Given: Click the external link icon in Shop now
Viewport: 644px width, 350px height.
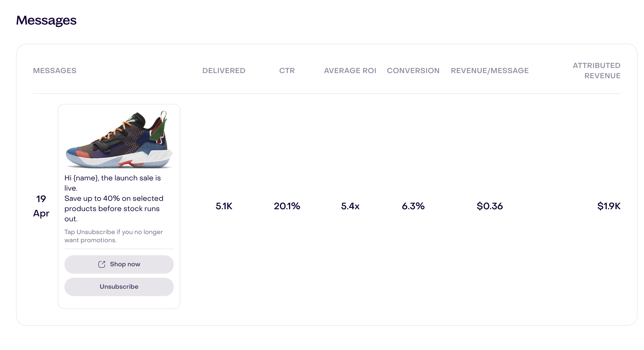Looking at the screenshot, I should click(x=102, y=264).
